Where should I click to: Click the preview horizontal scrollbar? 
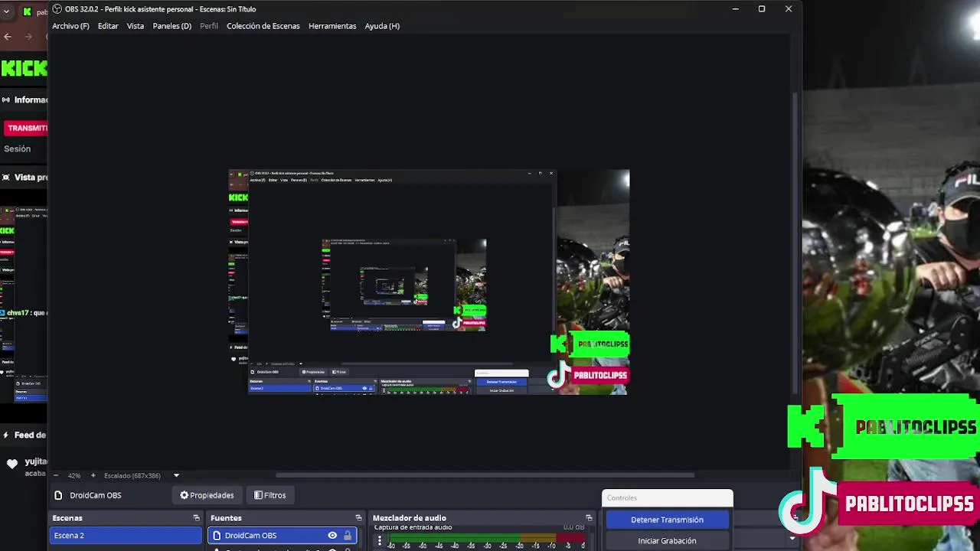[485, 475]
